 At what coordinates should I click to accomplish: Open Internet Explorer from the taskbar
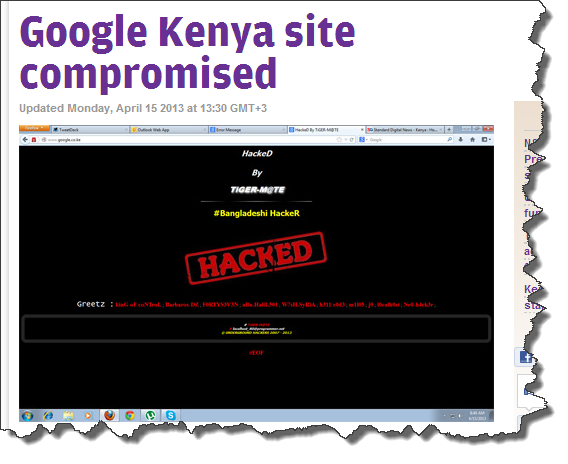[x=48, y=415]
